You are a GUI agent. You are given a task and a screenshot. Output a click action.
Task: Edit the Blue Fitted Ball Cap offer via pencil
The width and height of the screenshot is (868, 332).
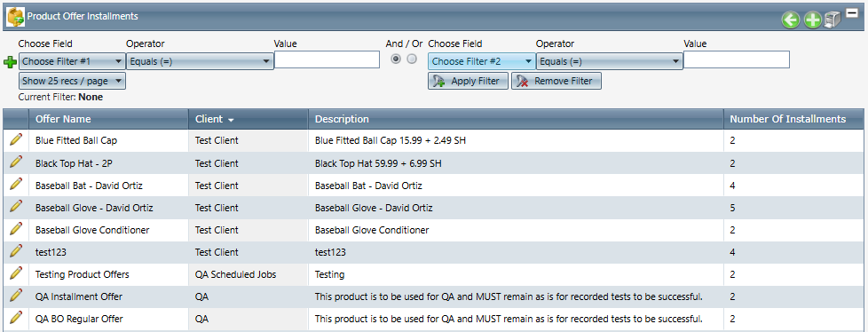click(16, 140)
